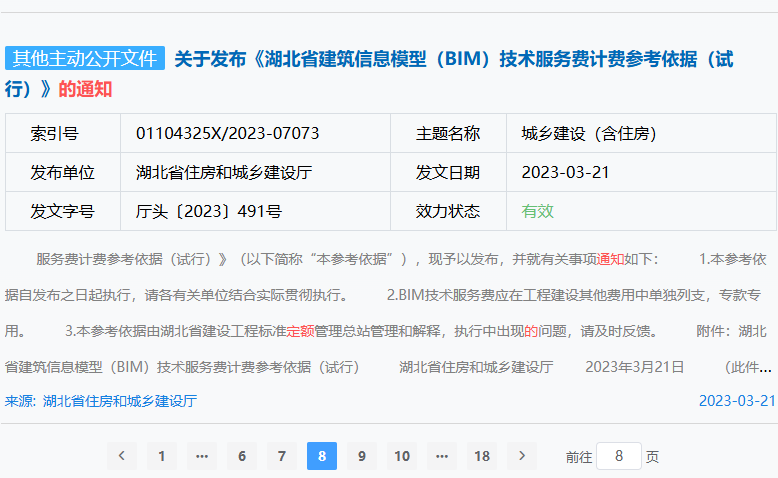
Task: Navigate to page 9
Action: (x=362, y=456)
